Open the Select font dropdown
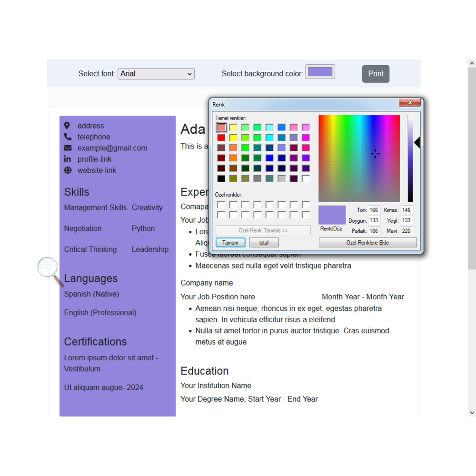The width and height of the screenshot is (476, 476). click(x=156, y=74)
